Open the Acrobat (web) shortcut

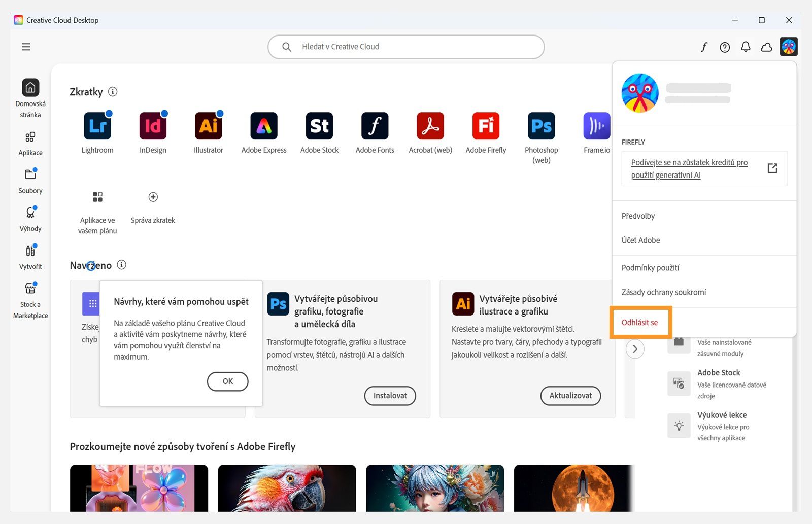pyautogui.click(x=430, y=132)
